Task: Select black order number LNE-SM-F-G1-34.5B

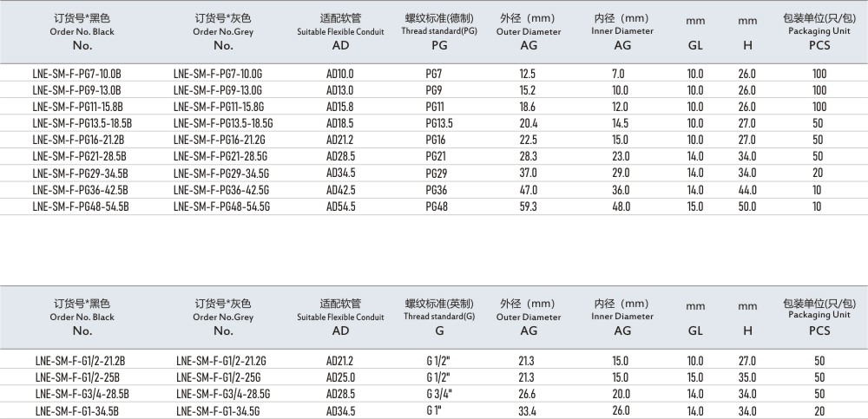Action: 76,410
